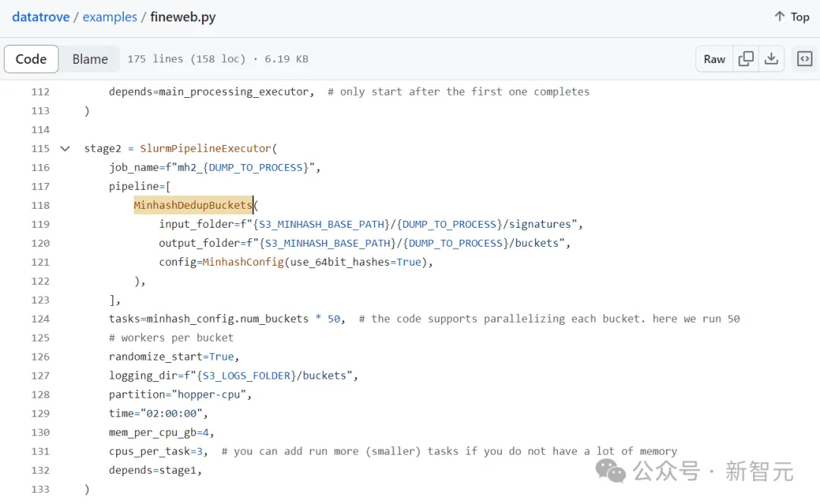Click line number 128 in gutter
Viewport: 820px width, 504px height.
pyautogui.click(x=40, y=395)
